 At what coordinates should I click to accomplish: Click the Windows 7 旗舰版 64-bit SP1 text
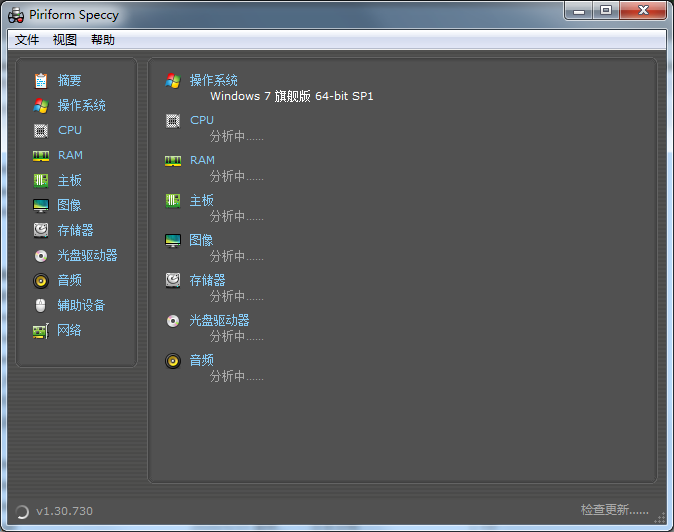pyautogui.click(x=291, y=97)
